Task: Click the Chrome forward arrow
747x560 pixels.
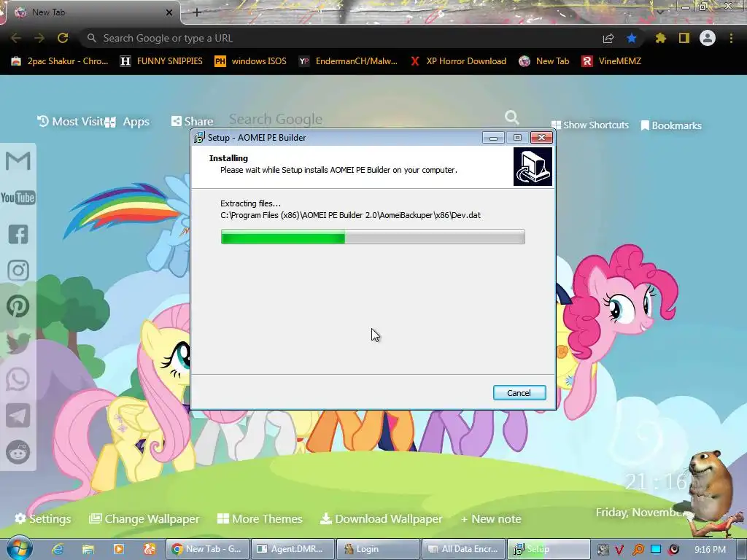Action: tap(39, 38)
